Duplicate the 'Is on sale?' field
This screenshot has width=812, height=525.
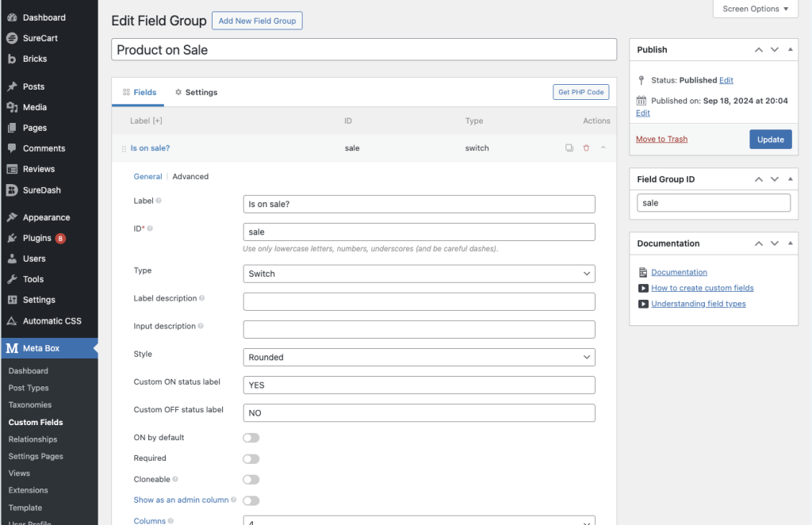click(569, 148)
